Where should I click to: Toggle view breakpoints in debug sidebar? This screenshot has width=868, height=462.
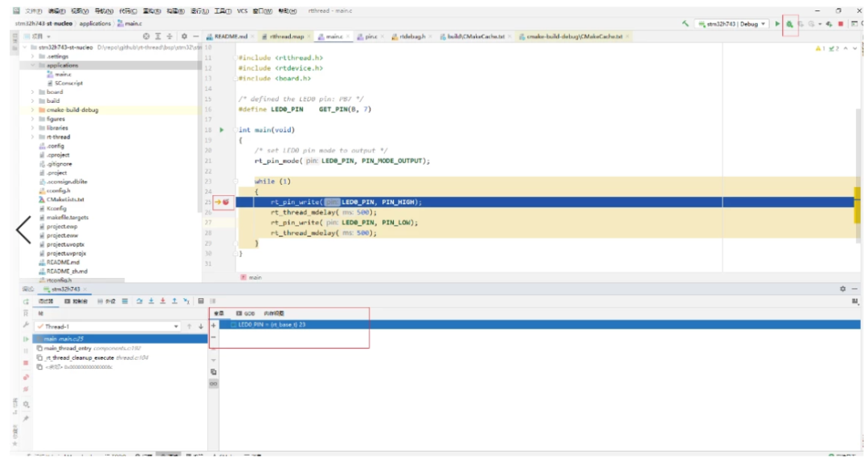click(27, 376)
